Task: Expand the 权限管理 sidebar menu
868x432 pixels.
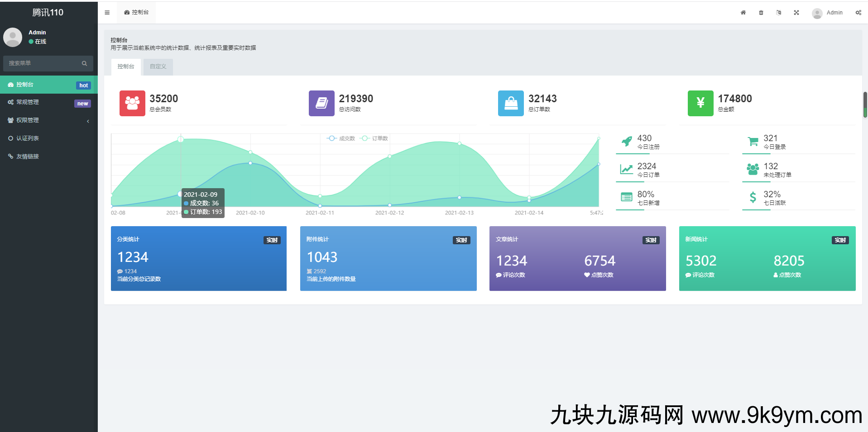Action: click(x=48, y=120)
